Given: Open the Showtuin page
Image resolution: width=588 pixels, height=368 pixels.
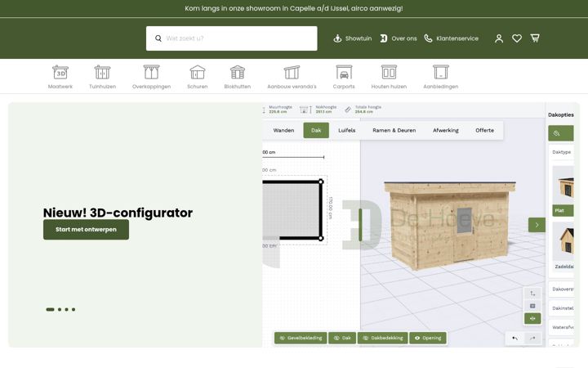Looking at the screenshot, I should [353, 38].
